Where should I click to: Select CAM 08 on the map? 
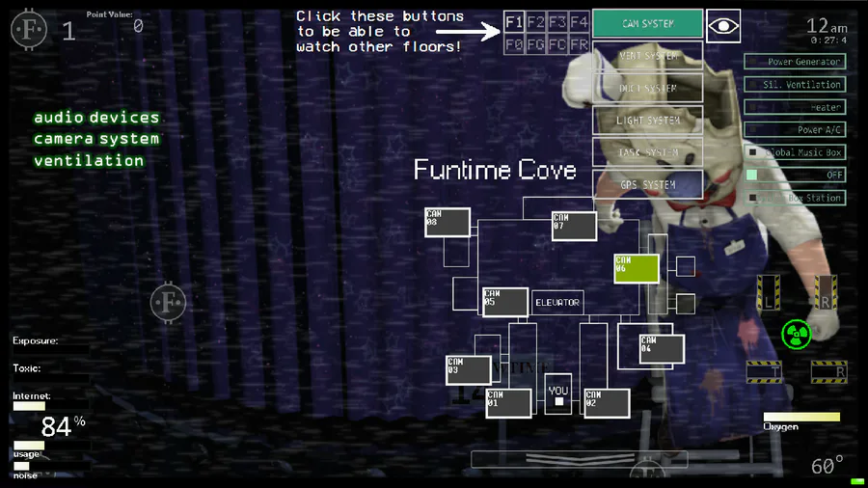click(x=448, y=223)
